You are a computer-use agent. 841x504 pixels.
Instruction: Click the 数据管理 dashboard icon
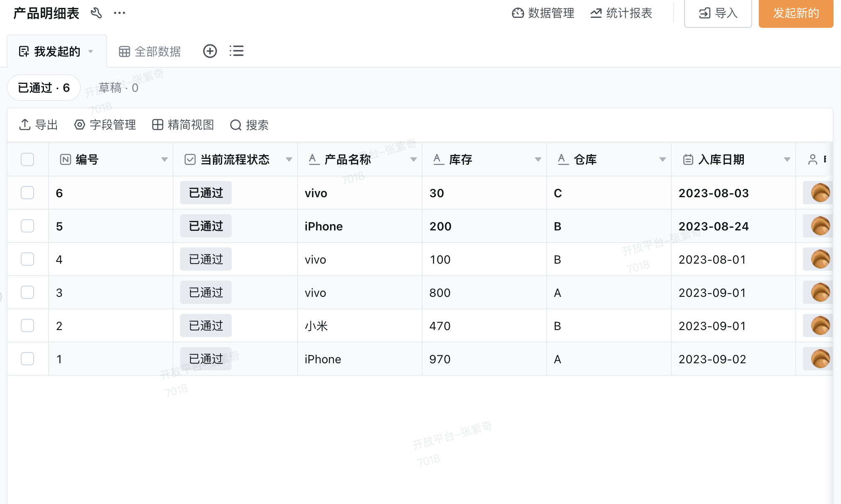(x=518, y=13)
